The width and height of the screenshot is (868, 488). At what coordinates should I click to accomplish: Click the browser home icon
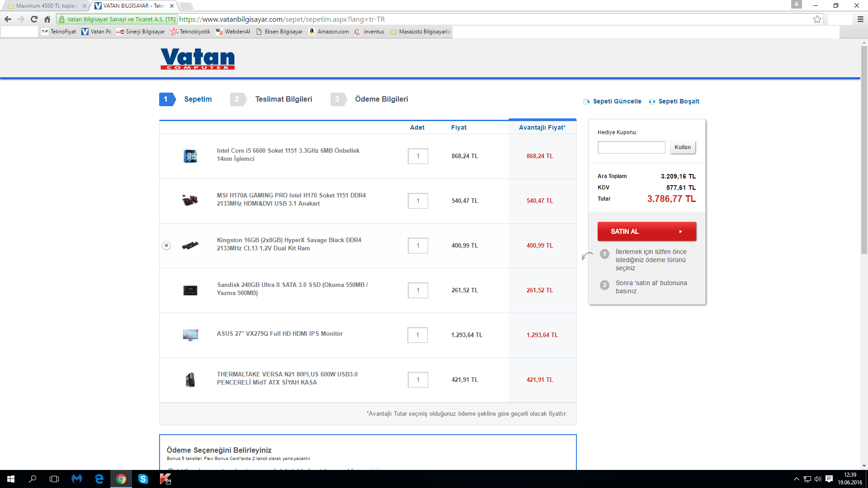pyautogui.click(x=47, y=19)
